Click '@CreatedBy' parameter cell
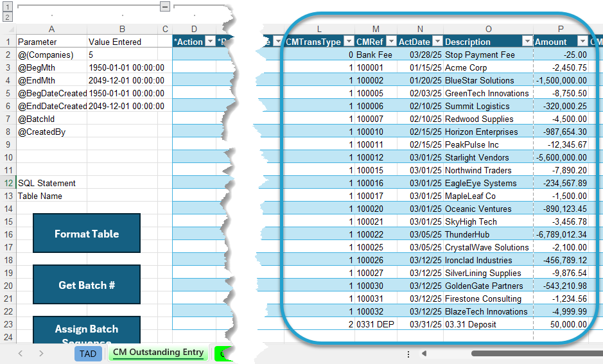The height and width of the screenshot is (364, 603). [x=51, y=132]
